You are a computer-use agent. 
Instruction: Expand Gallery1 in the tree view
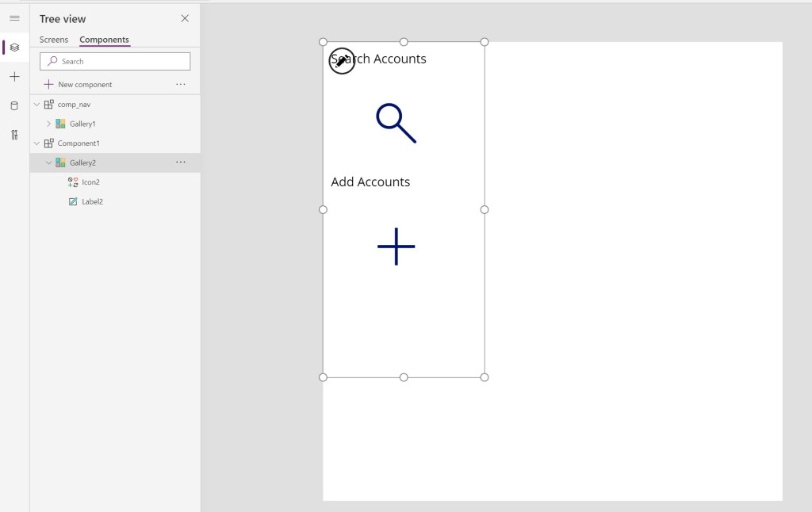pos(47,124)
